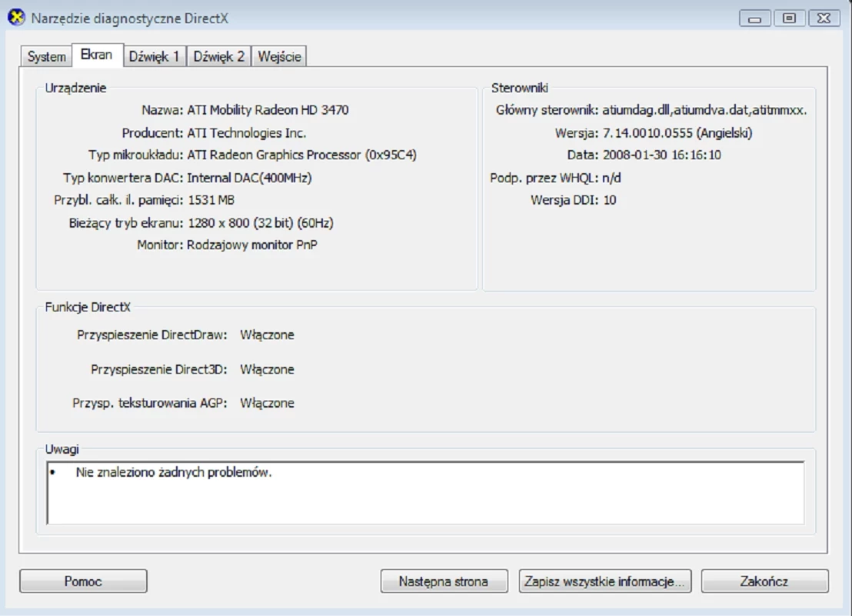Select the text ATI Mobility Radeon HD 3470
This screenshot has width=852, height=616.
point(268,110)
